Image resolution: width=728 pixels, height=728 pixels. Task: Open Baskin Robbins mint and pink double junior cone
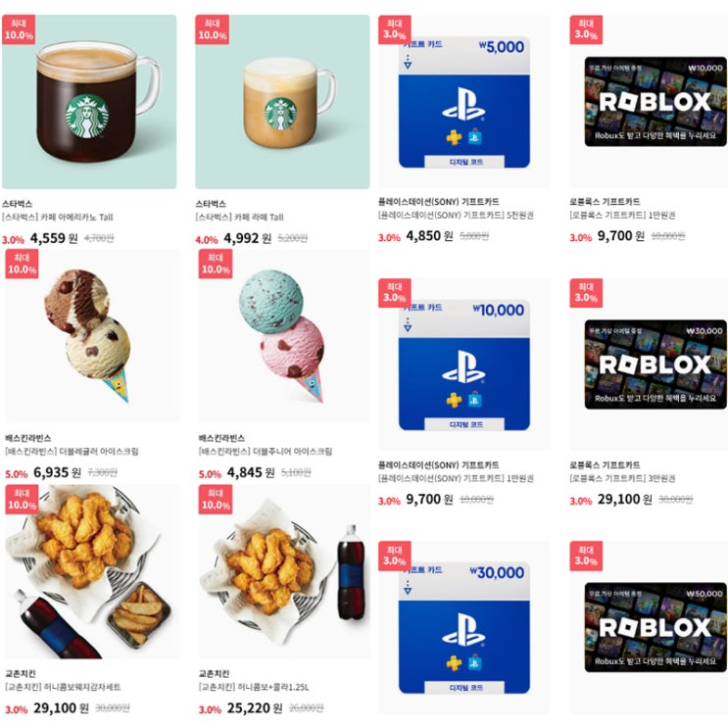click(284, 336)
